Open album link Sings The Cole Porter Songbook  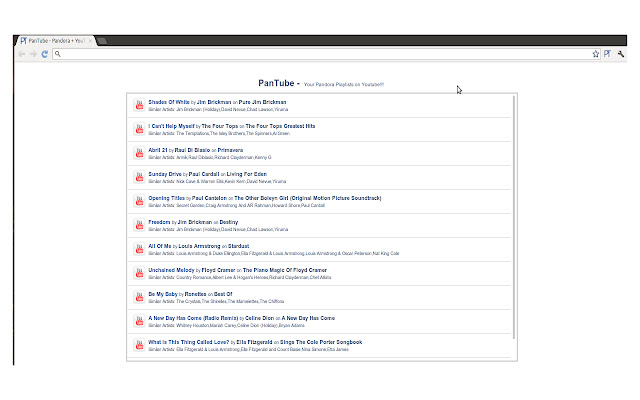(x=321, y=342)
